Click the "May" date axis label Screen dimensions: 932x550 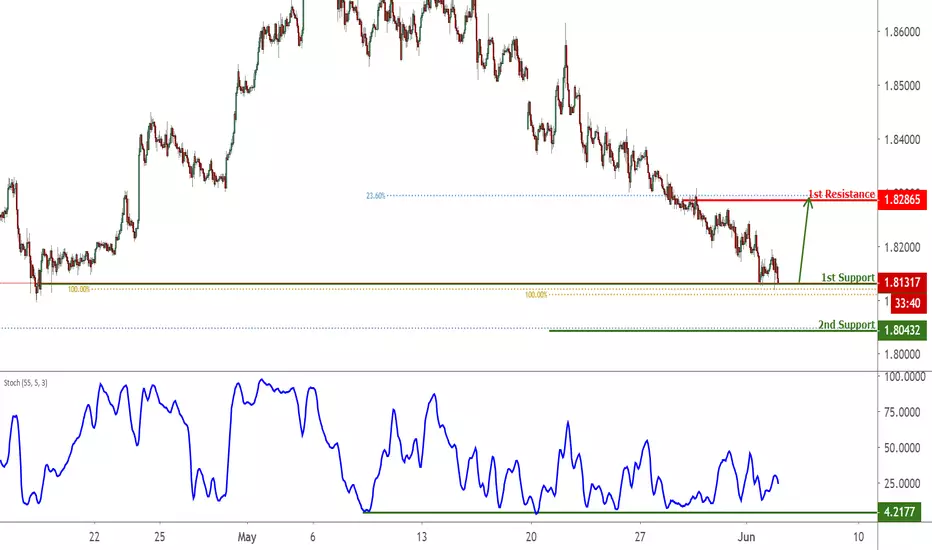click(x=247, y=537)
